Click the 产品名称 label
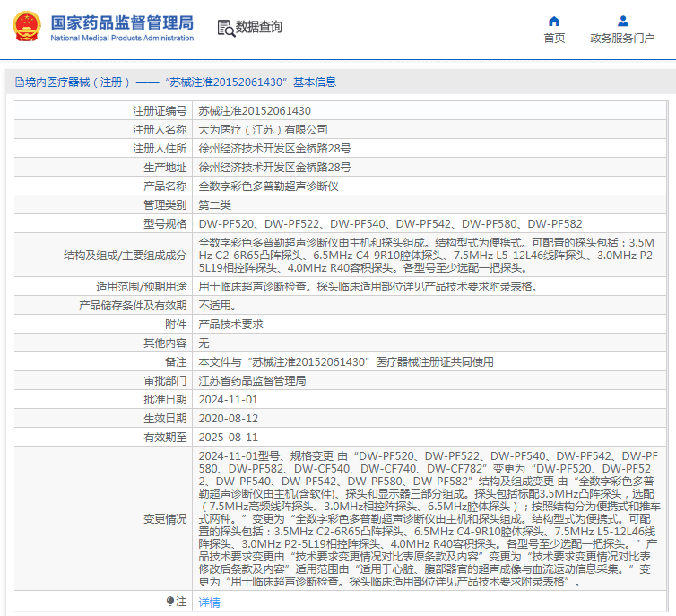This screenshot has height=616, width=676. point(165,187)
